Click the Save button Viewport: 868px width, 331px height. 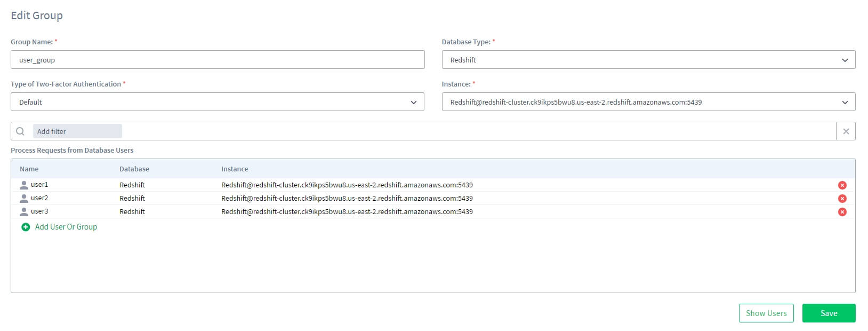pos(829,313)
